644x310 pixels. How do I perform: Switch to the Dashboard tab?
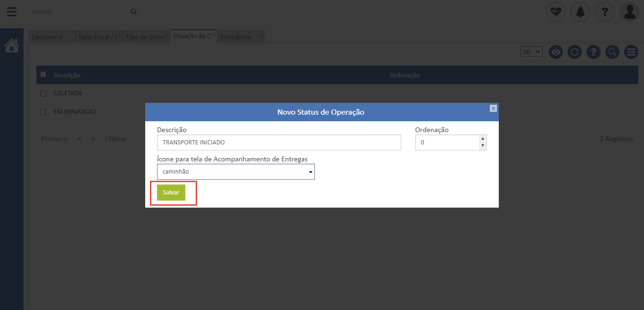(x=47, y=37)
